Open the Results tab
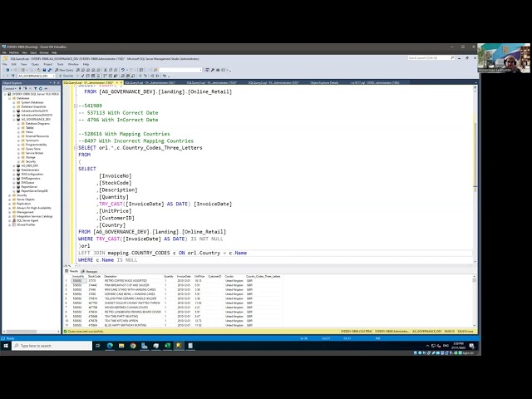Viewport: 532px width, 399px height. [x=71, y=271]
